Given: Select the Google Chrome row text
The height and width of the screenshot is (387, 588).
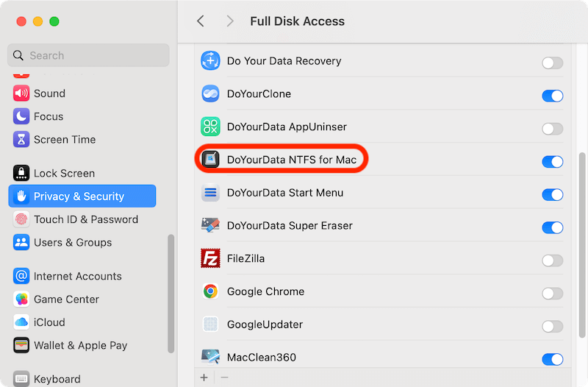Looking at the screenshot, I should click(x=266, y=291).
